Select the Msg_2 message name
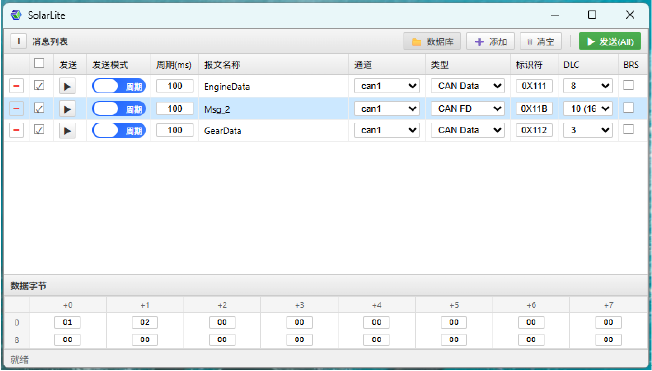 (217, 109)
